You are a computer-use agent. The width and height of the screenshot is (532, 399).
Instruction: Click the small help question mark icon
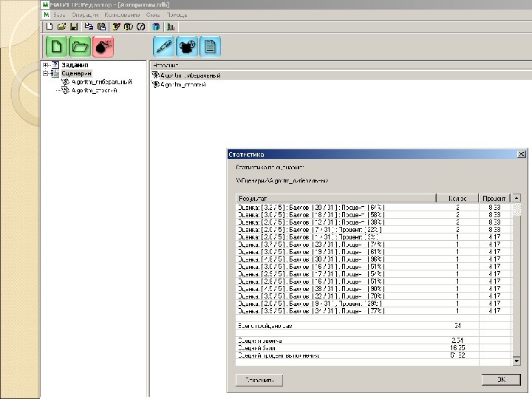(141, 26)
